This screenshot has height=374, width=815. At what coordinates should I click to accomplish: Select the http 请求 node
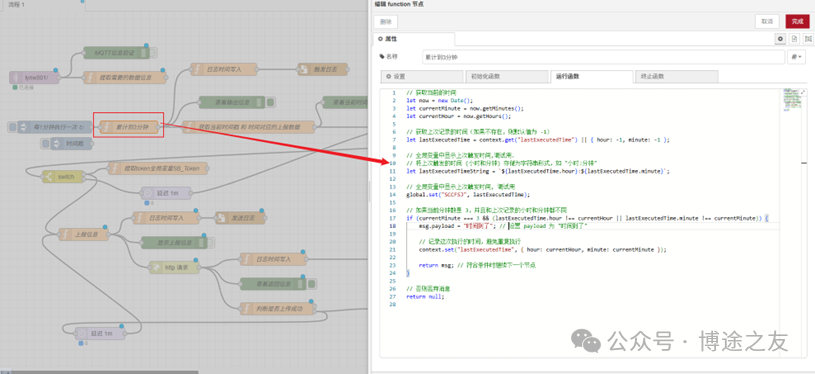[x=174, y=268]
